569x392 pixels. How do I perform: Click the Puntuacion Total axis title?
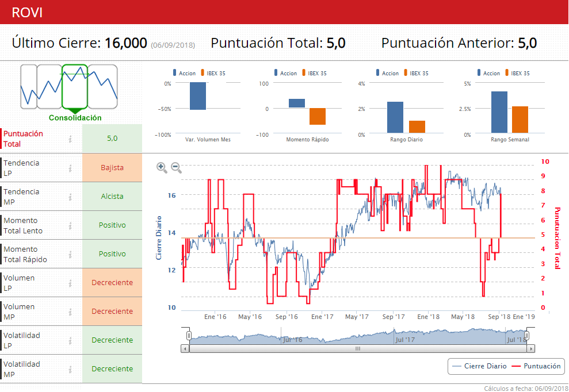pyautogui.click(x=557, y=238)
